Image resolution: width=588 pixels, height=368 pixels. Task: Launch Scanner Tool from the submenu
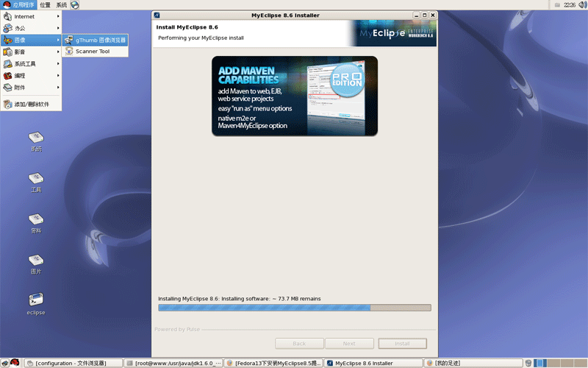click(96, 51)
